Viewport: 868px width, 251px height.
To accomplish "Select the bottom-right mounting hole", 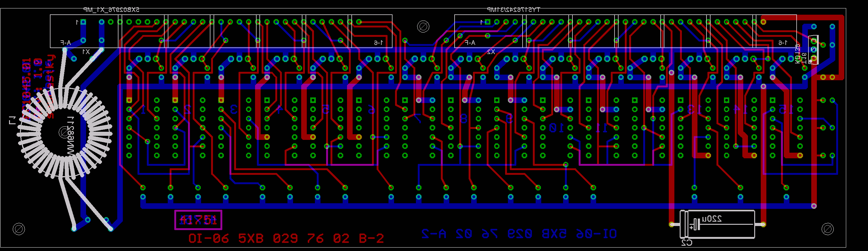I will (827, 229).
